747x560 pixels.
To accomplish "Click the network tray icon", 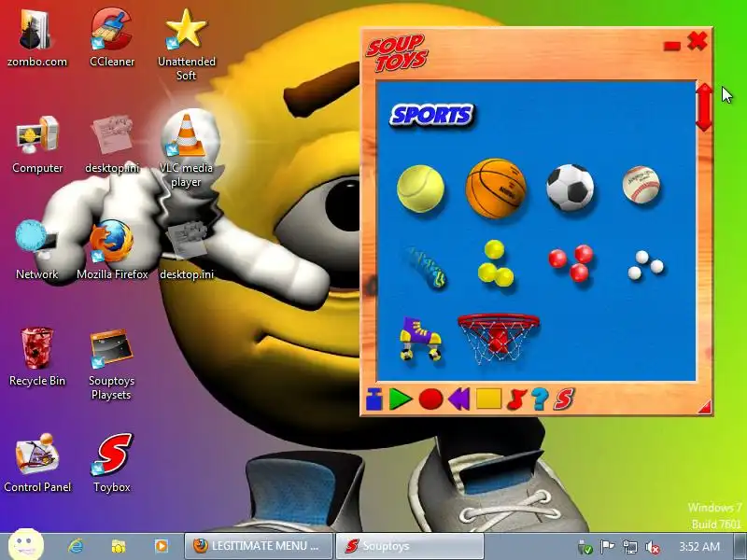I will coord(629,547).
